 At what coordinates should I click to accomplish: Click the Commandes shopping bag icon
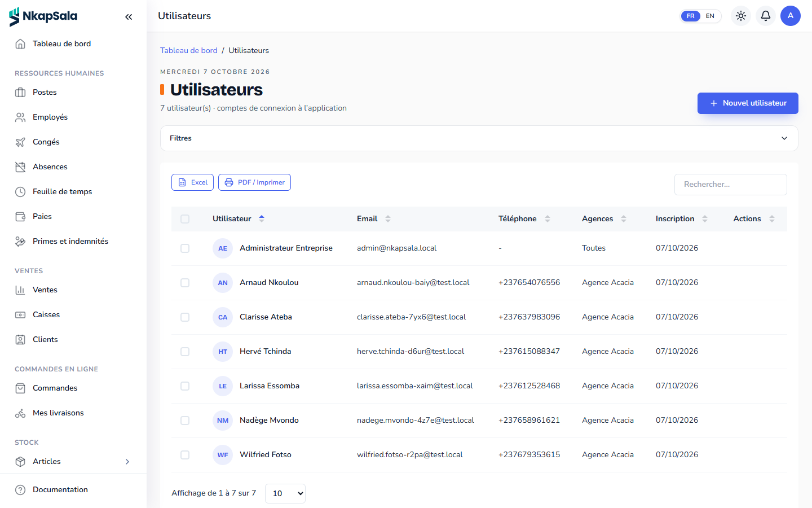point(20,388)
